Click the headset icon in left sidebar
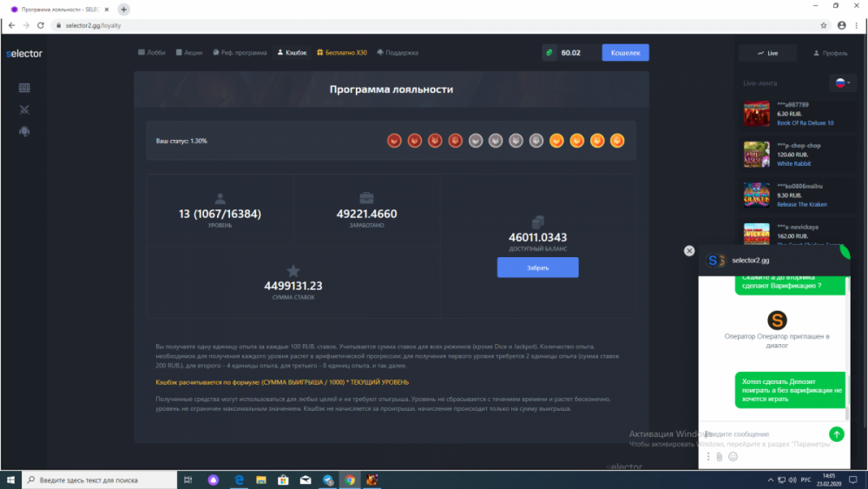Image resolution: width=868 pixels, height=489 pixels. tap(24, 131)
